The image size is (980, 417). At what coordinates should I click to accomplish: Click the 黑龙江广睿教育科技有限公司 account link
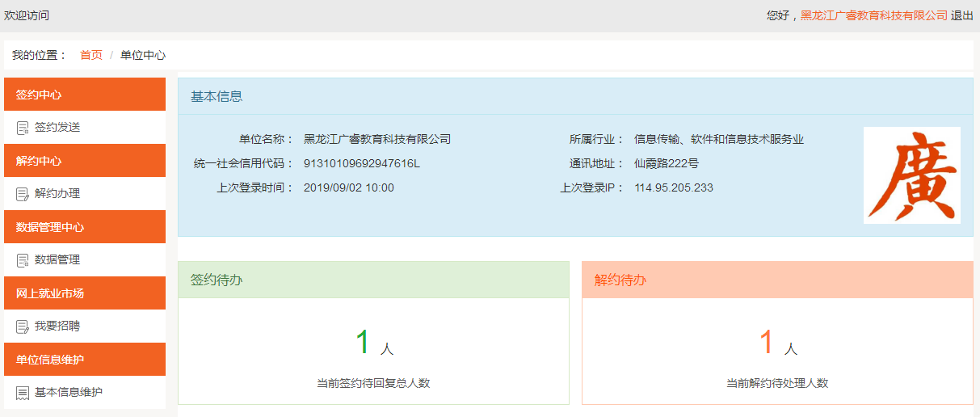pyautogui.click(x=873, y=15)
